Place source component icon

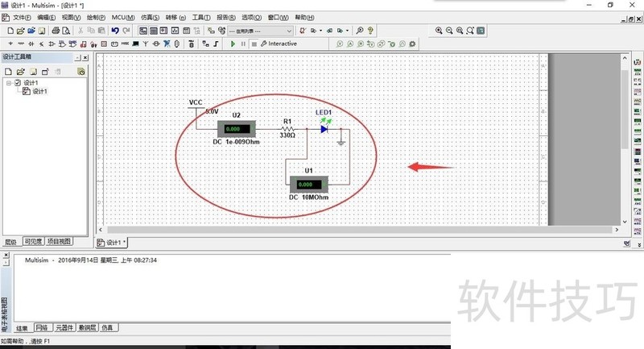pos(10,44)
